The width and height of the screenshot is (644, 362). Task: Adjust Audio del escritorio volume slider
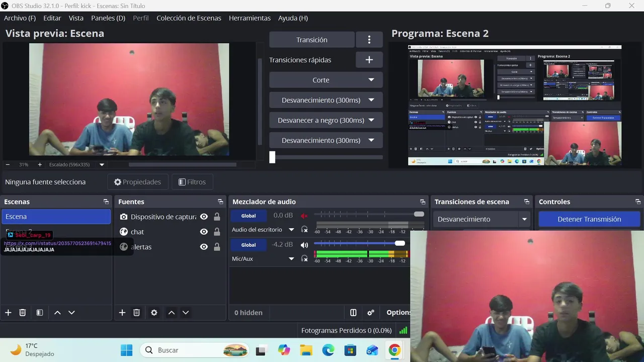(419, 214)
